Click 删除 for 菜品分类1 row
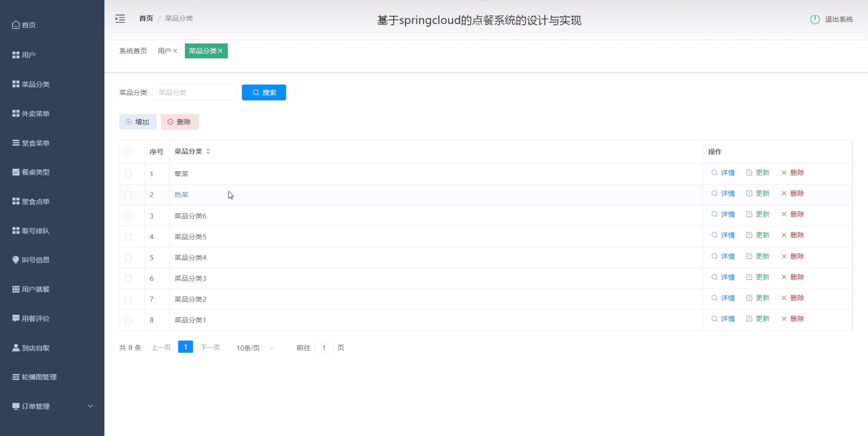Viewport: 868px width, 436px height. pyautogui.click(x=793, y=319)
